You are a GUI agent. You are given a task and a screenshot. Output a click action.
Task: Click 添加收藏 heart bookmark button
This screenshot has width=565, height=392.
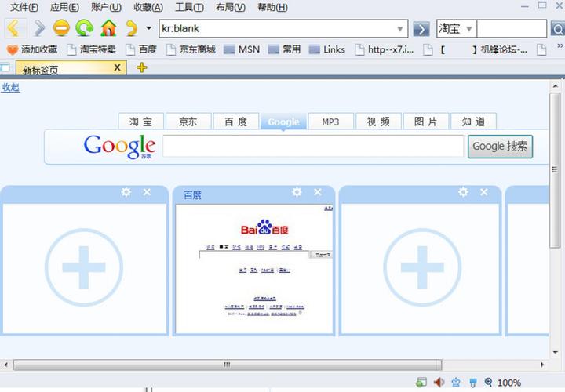click(32, 49)
